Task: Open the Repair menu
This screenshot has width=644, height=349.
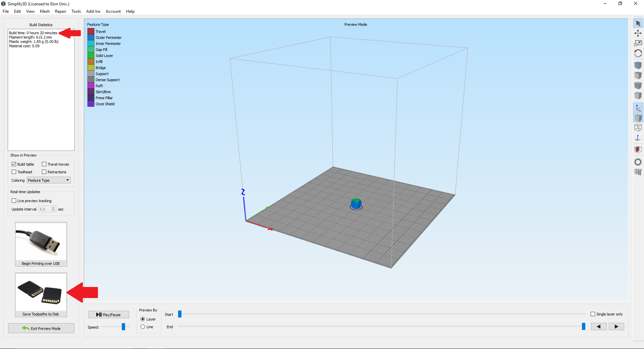Action: [60, 11]
